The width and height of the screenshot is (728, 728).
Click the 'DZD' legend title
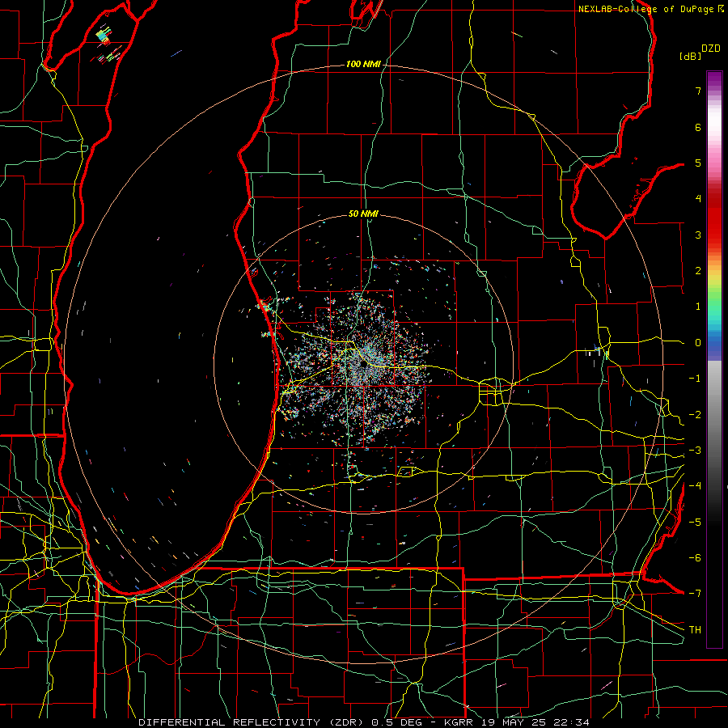(711, 49)
